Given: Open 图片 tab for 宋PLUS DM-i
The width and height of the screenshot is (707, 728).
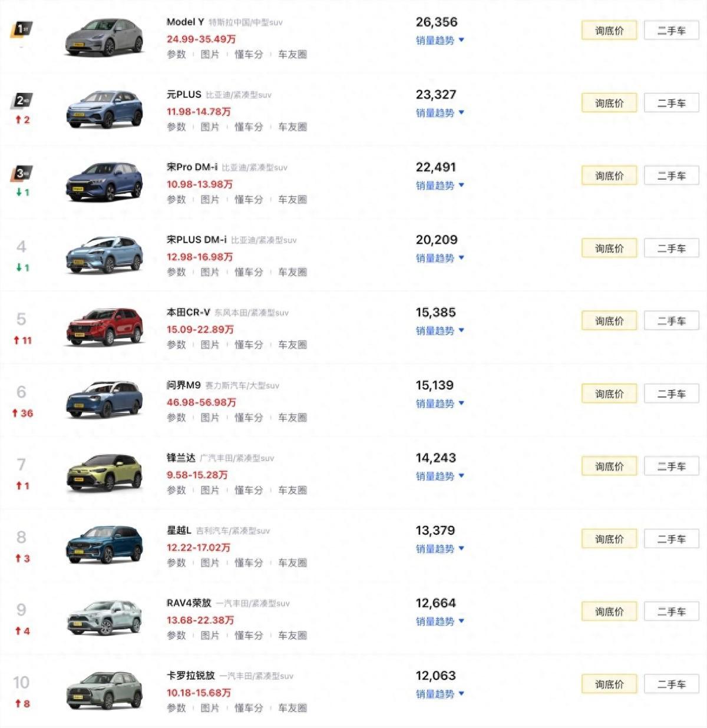Looking at the screenshot, I should [x=210, y=272].
